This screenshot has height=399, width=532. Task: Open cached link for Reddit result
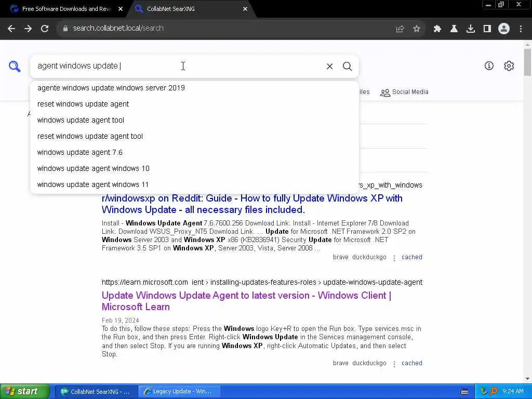412,257
